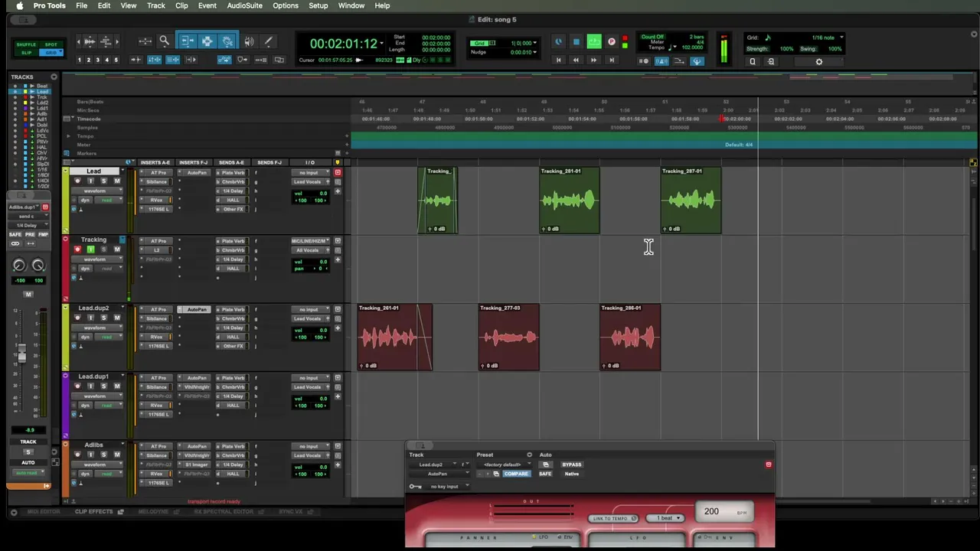The width and height of the screenshot is (980, 551).
Task: Open the Window menu
Action: 351,5
